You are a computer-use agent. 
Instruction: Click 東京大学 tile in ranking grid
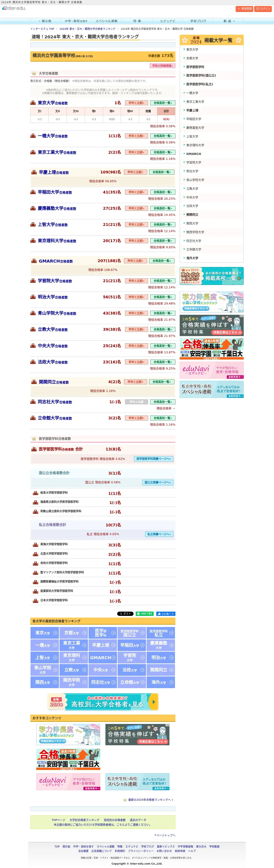(x=45, y=633)
